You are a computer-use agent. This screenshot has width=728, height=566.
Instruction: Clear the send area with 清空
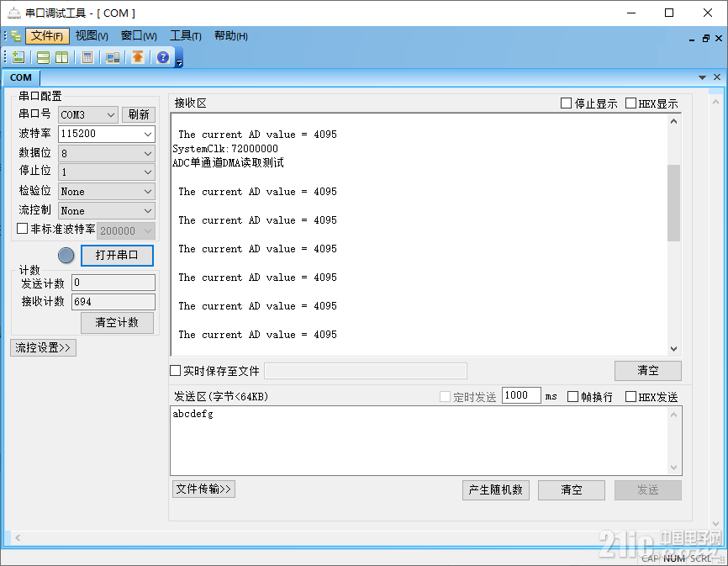tap(571, 489)
